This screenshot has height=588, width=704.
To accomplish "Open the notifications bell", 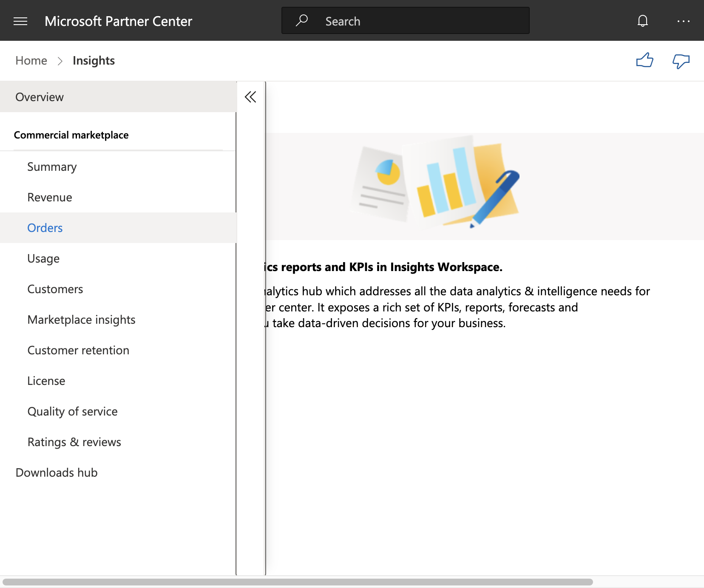I will click(x=643, y=21).
